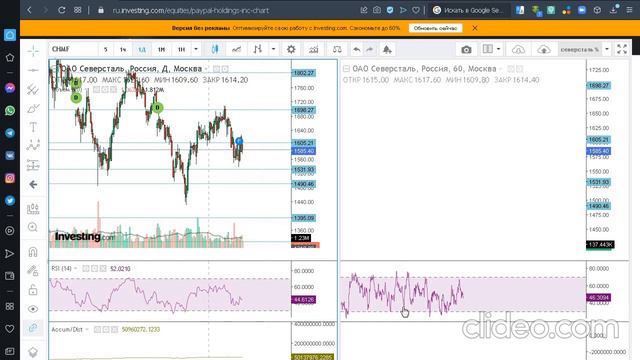This screenshot has height=360, width=640.
Task: Click the browser address bar URL
Action: click(x=191, y=11)
